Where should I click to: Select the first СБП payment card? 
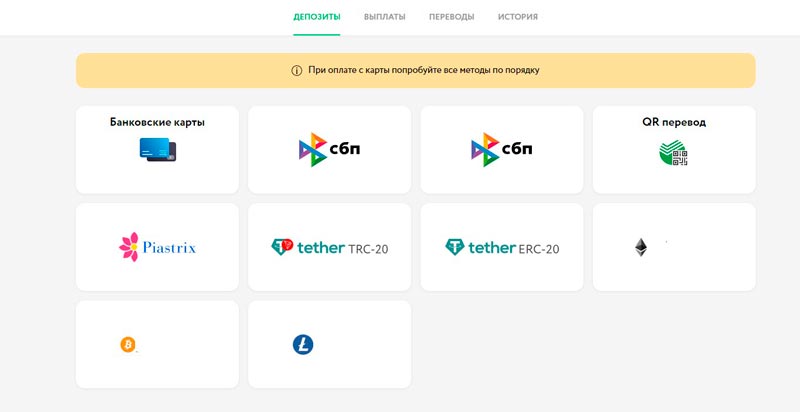tap(330, 150)
